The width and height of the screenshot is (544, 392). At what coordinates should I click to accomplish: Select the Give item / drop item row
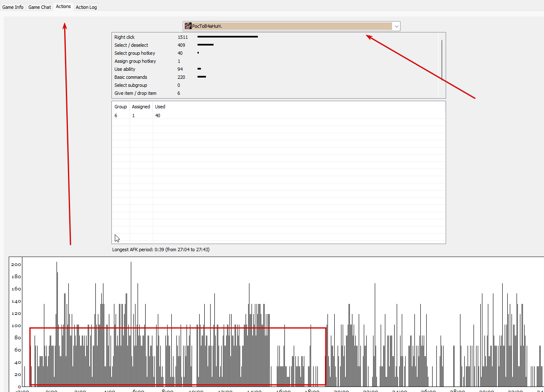pos(275,93)
